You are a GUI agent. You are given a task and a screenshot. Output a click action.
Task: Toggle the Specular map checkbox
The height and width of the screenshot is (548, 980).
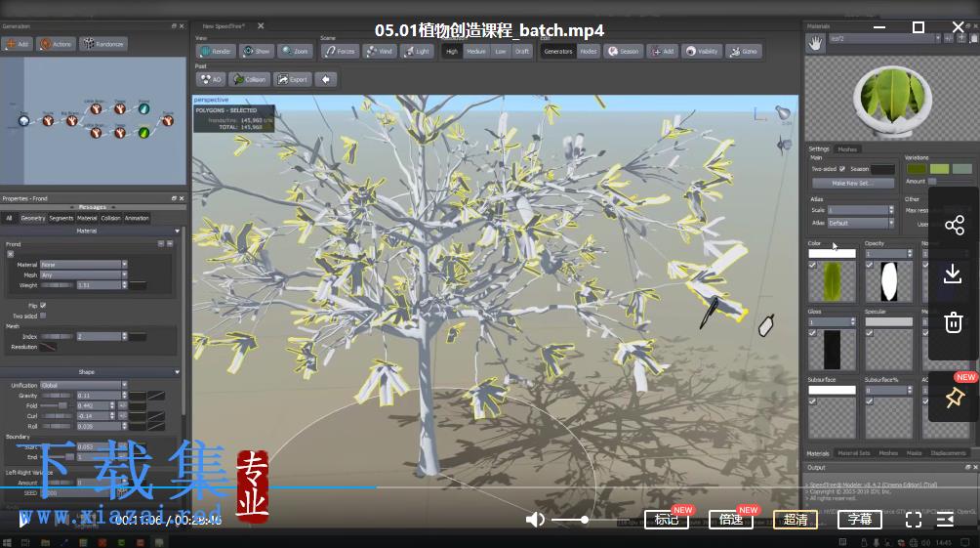870,333
